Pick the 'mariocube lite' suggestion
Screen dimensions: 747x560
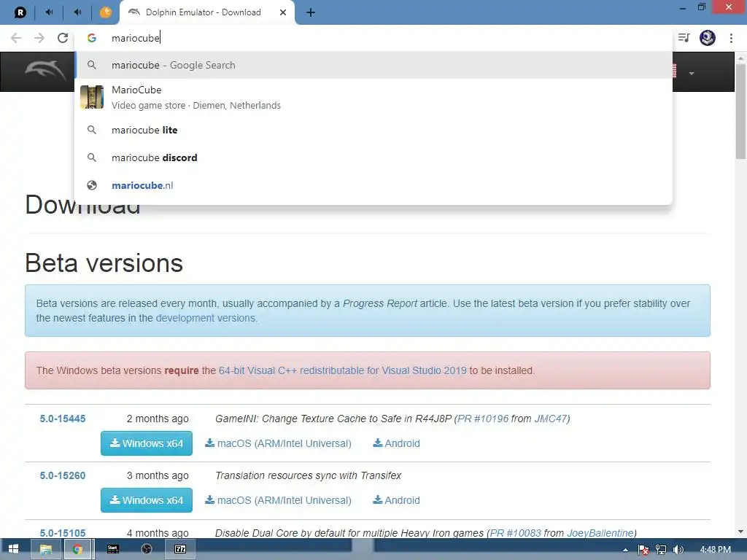point(373,130)
